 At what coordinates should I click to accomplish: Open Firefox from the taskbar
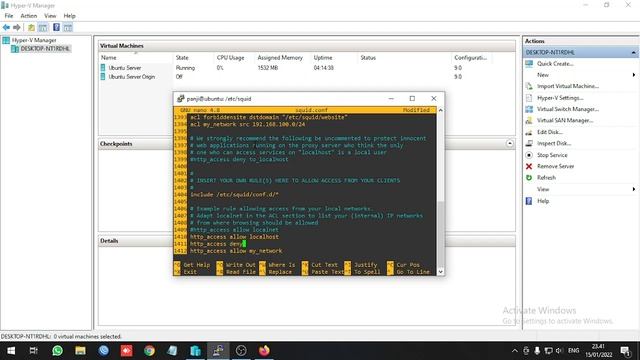pos(264,351)
